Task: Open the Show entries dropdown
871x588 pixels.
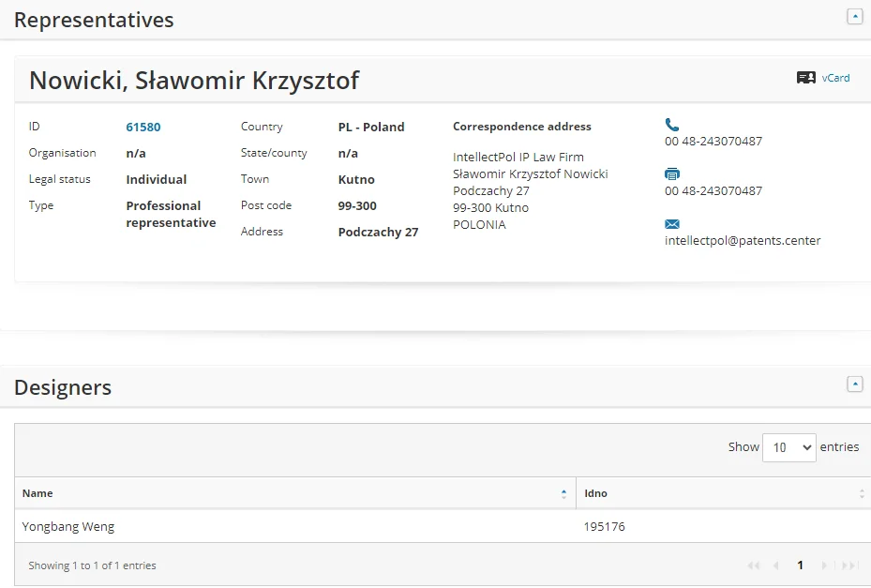Action: pyautogui.click(x=788, y=447)
